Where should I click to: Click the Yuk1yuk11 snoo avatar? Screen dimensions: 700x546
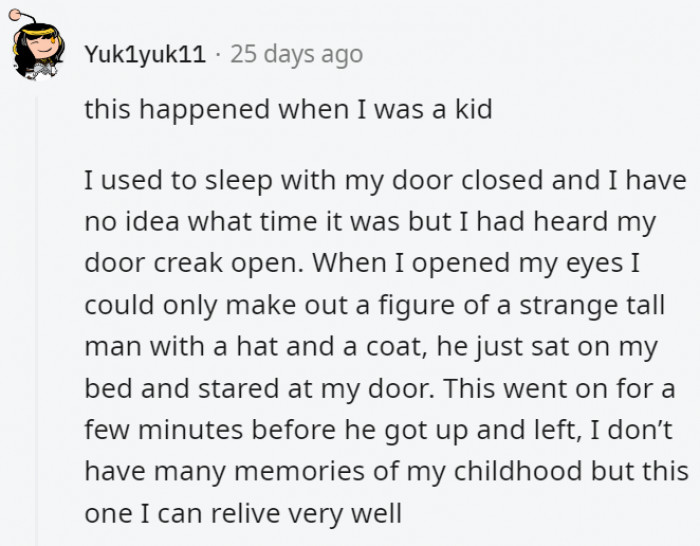37,46
